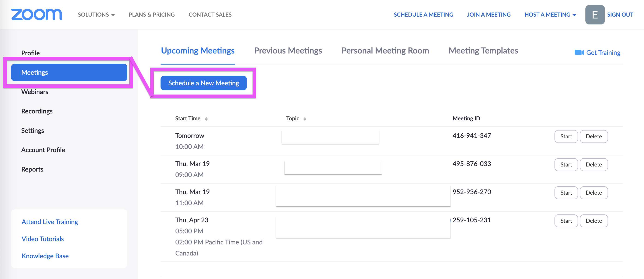Image resolution: width=644 pixels, height=279 pixels.
Task: Click meeting ID 495-876-033
Action: [471, 164]
